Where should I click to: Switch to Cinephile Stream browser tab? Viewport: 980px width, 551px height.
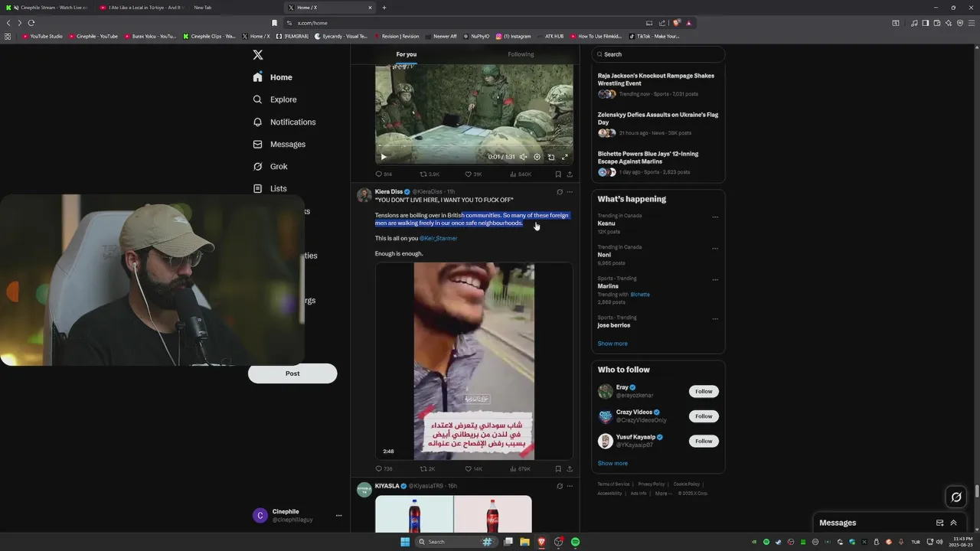46,8
